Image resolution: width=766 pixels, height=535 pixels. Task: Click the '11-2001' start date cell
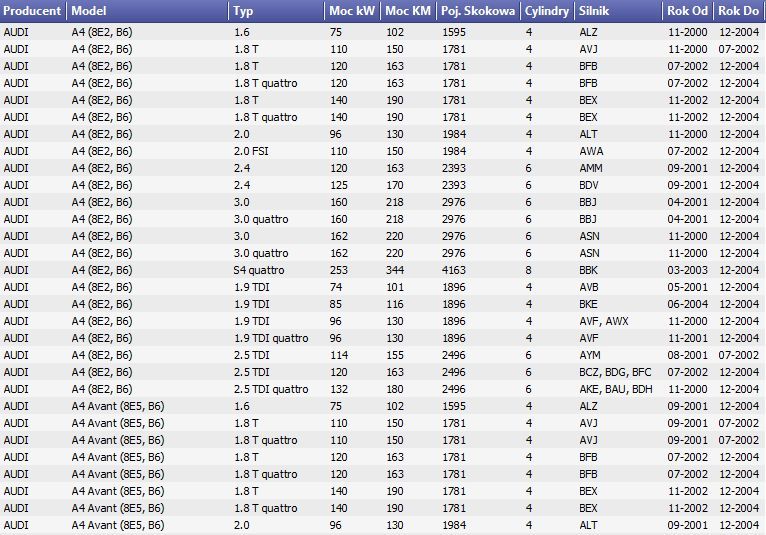[687, 338]
